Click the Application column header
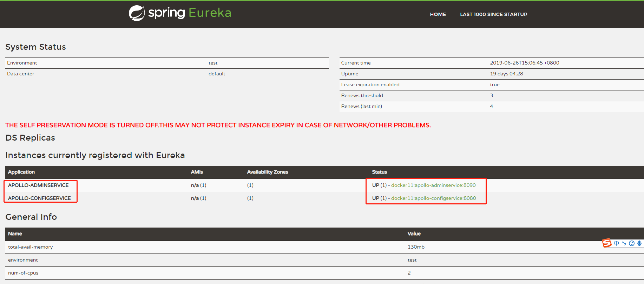 pyautogui.click(x=21, y=172)
